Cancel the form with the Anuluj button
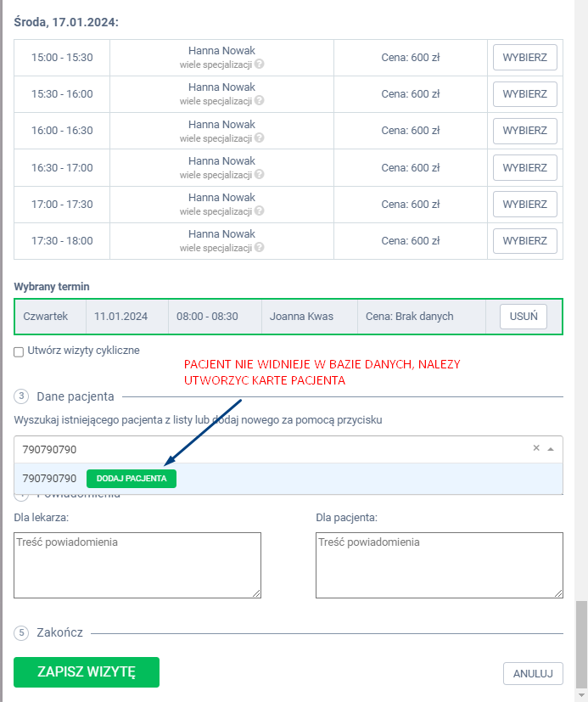The width and height of the screenshot is (588, 702). pyautogui.click(x=533, y=674)
